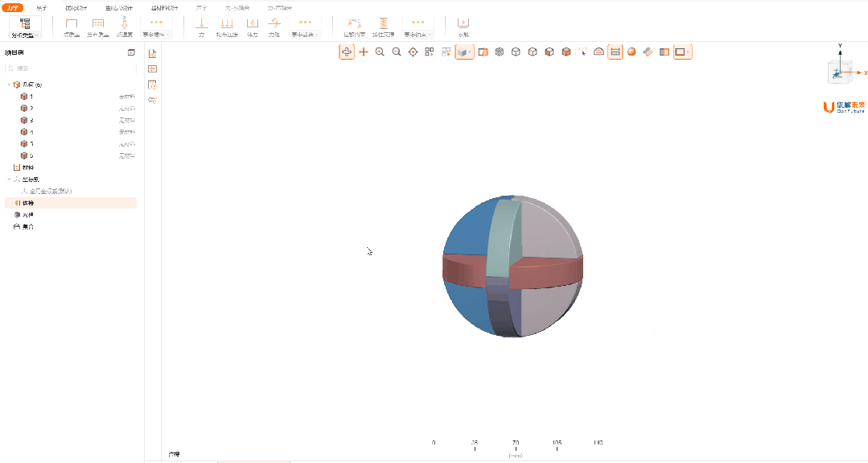
Task: Click the zoom out magnifier icon
Action: pyautogui.click(x=397, y=52)
